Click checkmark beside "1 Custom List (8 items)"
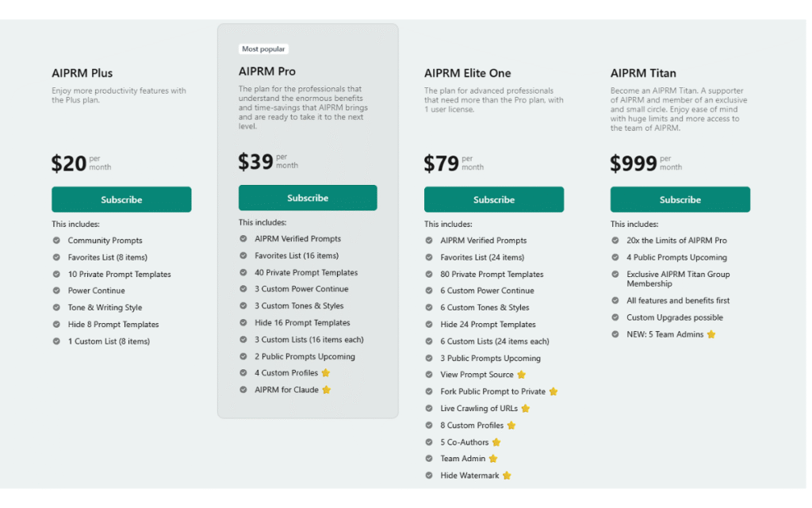This screenshot has width=812, height=508. pos(56,341)
